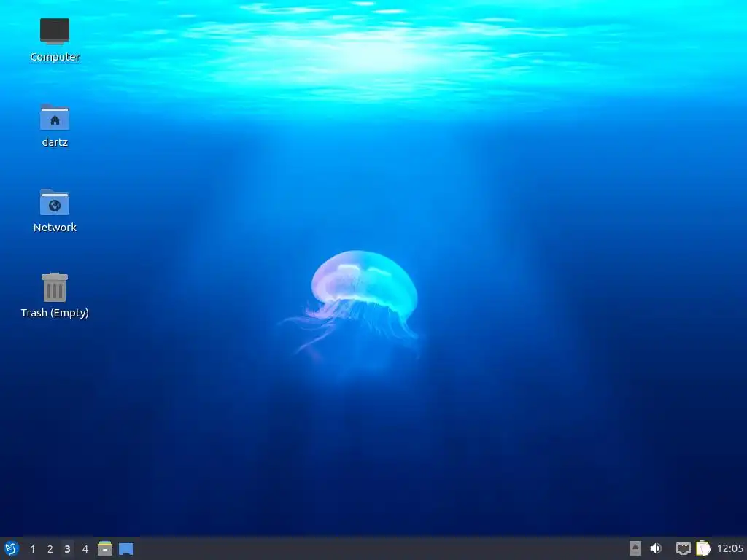Select workspace 3 in pager
747x560 pixels.
(67, 549)
